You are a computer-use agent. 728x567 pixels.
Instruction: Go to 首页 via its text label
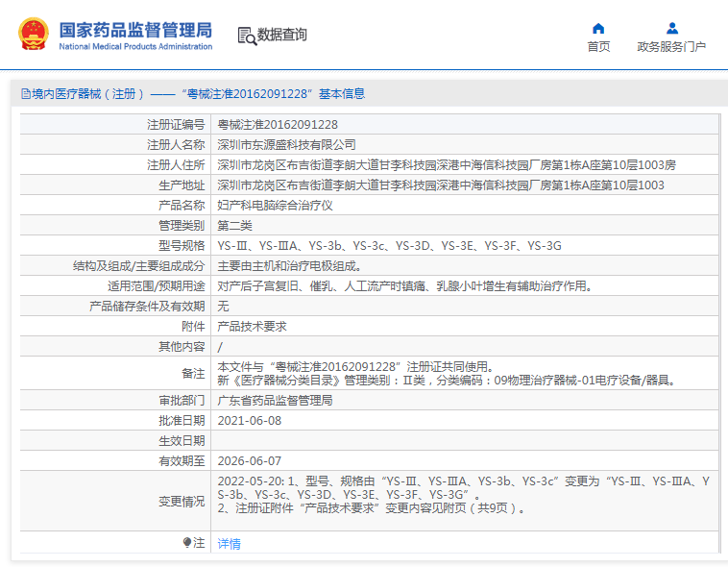[598, 47]
